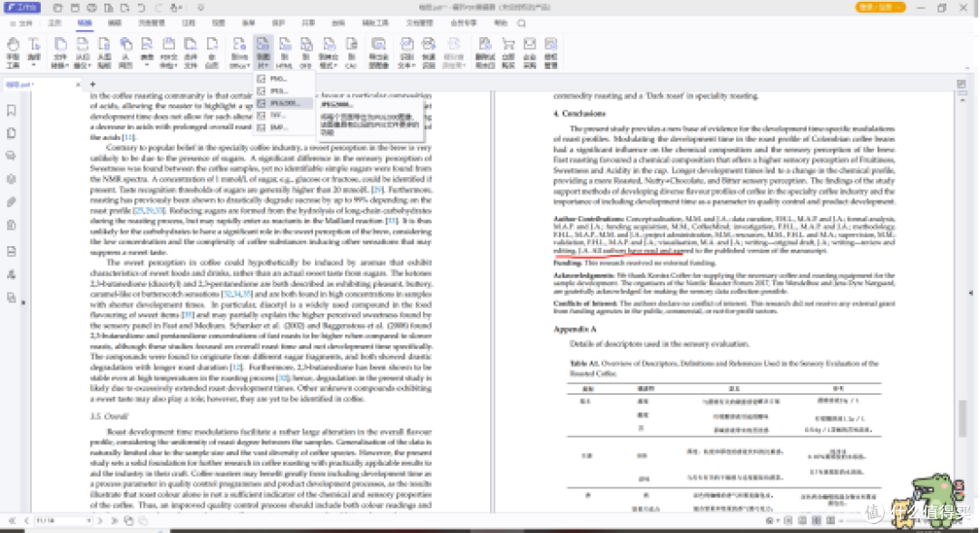Open the File Convert tool
Image resolution: width=980 pixels, height=533 pixels.
tap(60, 52)
